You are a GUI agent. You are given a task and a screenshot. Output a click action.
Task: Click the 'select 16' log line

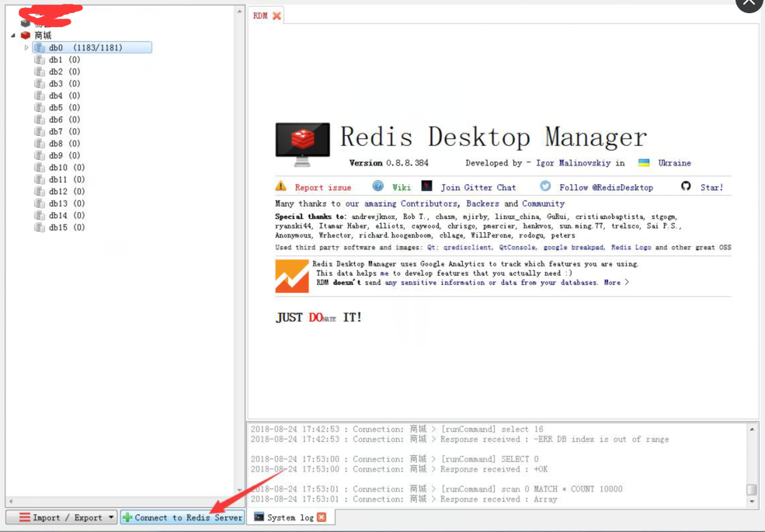(397, 429)
